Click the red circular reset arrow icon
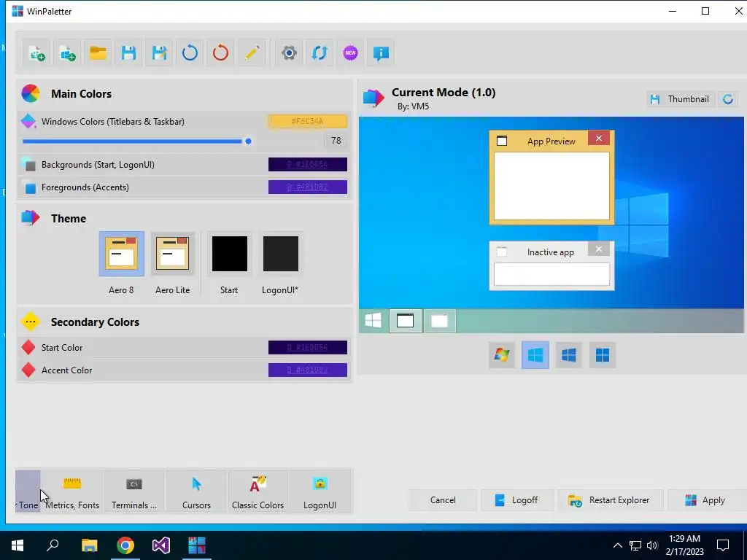This screenshot has height=560, width=747. click(x=220, y=52)
